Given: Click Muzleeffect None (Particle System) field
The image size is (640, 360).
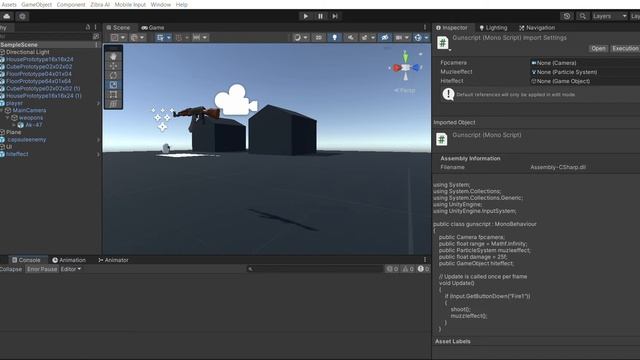Looking at the screenshot, I should 584,72.
